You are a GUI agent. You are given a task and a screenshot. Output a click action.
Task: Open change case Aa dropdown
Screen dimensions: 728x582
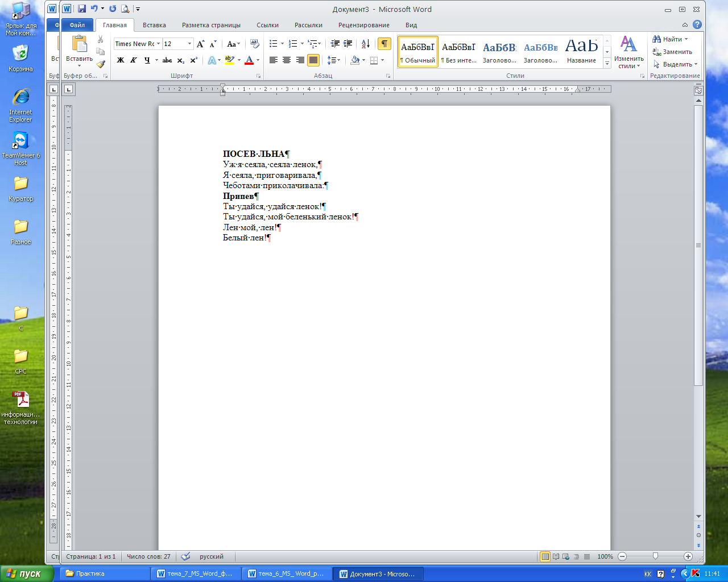click(x=233, y=44)
